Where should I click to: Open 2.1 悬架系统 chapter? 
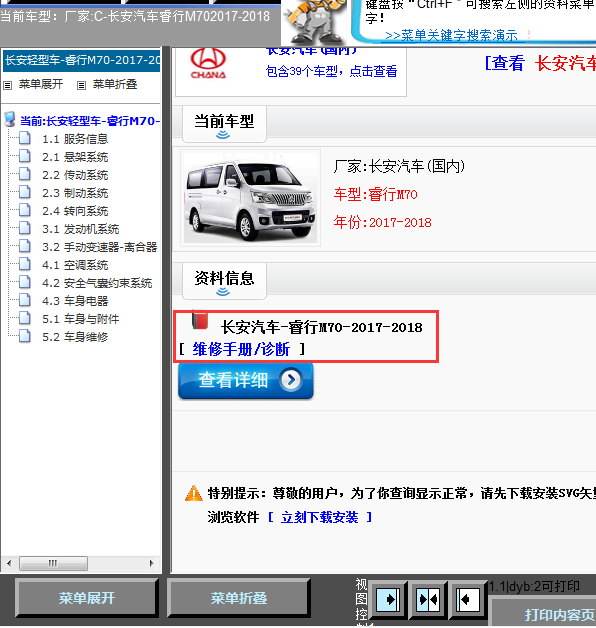click(x=75, y=157)
